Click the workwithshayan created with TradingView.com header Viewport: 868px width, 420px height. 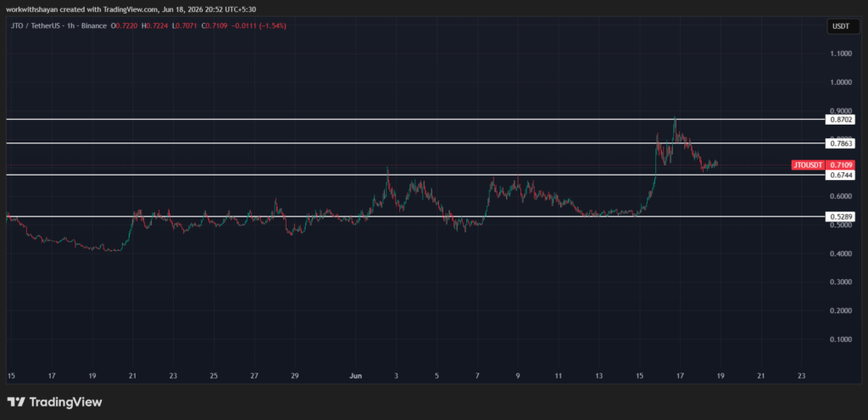(x=131, y=9)
